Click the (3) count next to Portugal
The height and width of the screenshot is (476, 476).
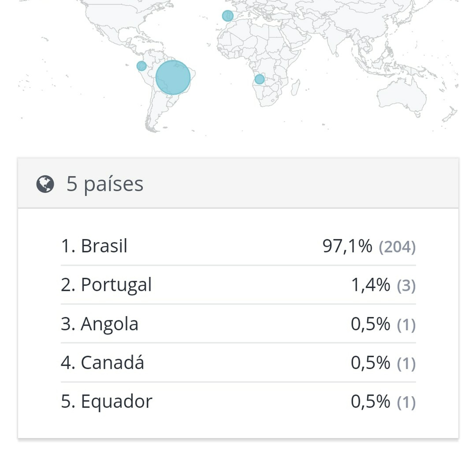406,286
